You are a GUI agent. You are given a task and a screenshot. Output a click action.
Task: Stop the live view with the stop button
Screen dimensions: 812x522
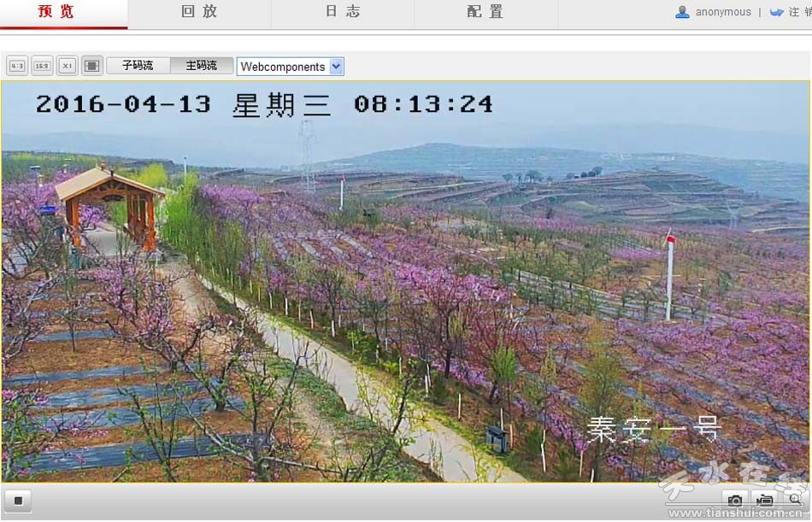17,500
